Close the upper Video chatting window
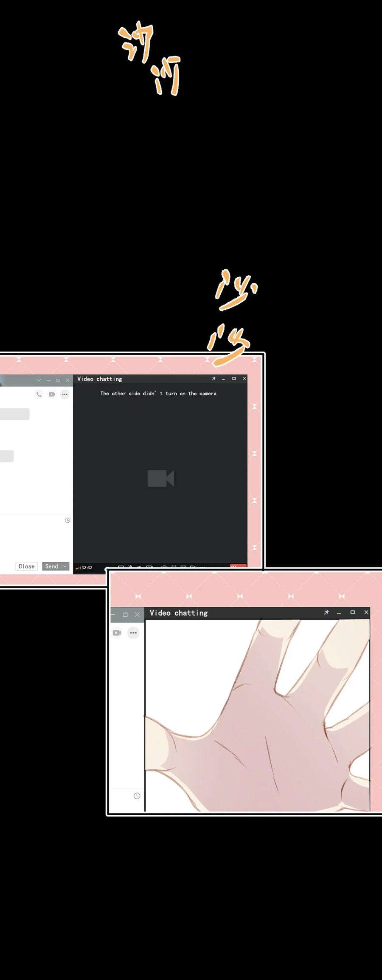Image resolution: width=382 pixels, height=980 pixels. (244, 378)
